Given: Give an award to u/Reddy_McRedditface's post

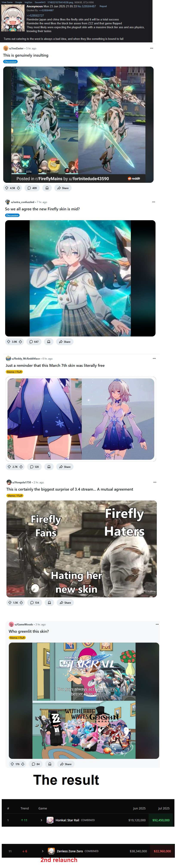Looking at the screenshot, I should [49, 467].
